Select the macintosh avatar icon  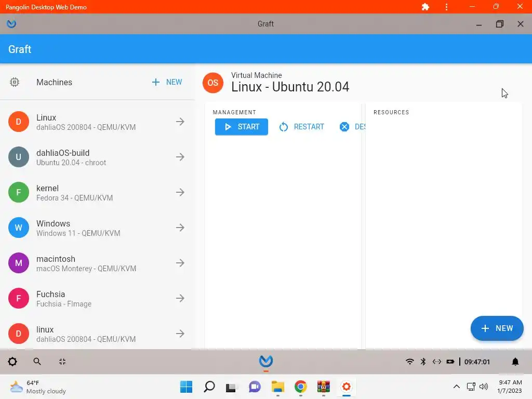tap(19, 262)
